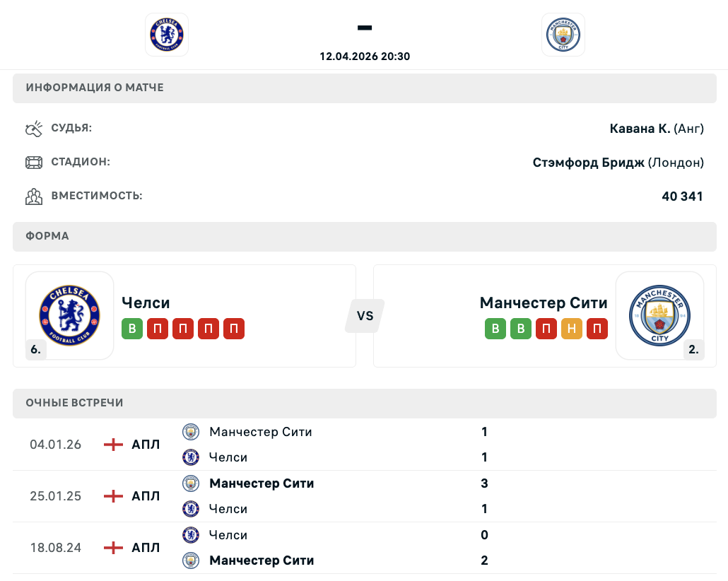Click the Manchester City logo in the match header
This screenshot has width=728, height=581.
click(x=563, y=35)
